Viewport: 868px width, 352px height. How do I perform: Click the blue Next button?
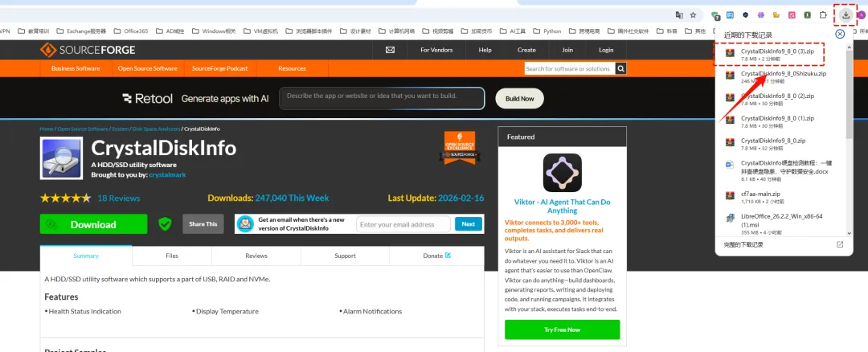click(x=469, y=224)
